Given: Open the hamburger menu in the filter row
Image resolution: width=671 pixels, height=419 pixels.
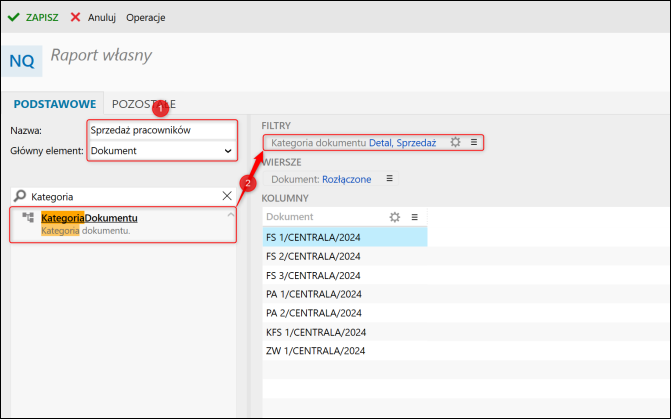Looking at the screenshot, I should 473,143.
